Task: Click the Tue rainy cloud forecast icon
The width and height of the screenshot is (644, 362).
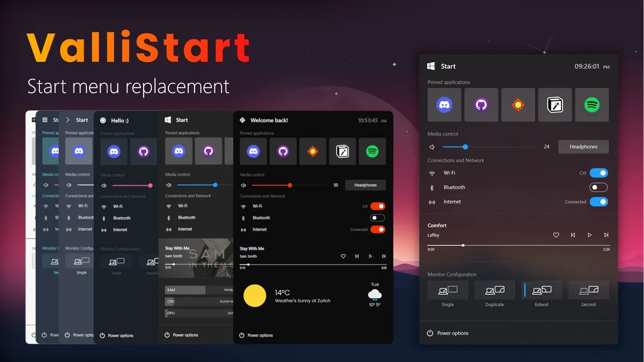Action: tap(374, 294)
